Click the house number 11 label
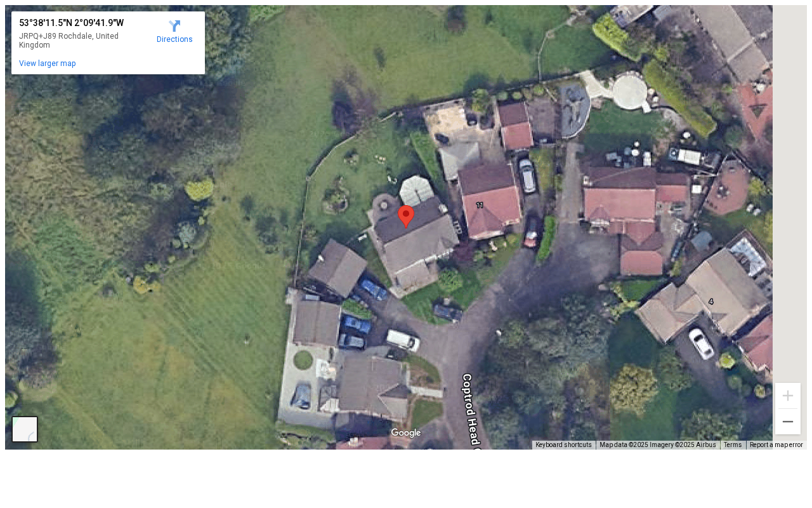812x508 pixels. click(480, 205)
